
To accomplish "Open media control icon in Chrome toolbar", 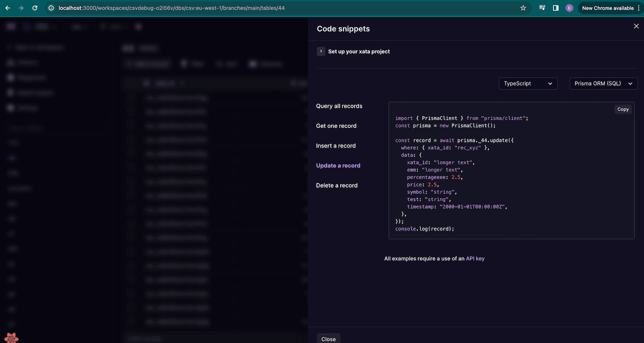I will tap(542, 8).
